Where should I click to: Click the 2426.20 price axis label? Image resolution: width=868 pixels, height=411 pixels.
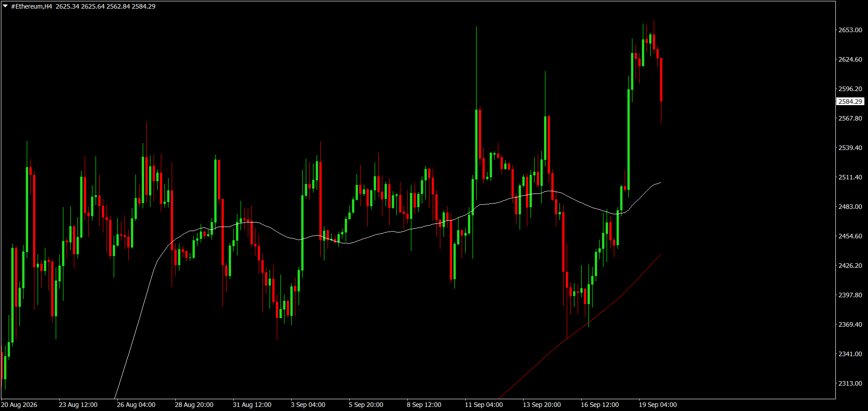(850, 266)
